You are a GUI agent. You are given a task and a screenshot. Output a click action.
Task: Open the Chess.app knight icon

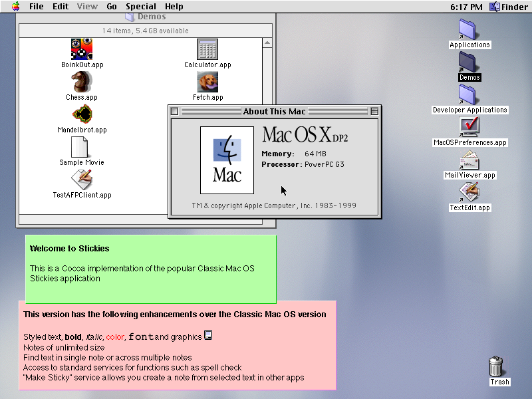tap(82, 82)
